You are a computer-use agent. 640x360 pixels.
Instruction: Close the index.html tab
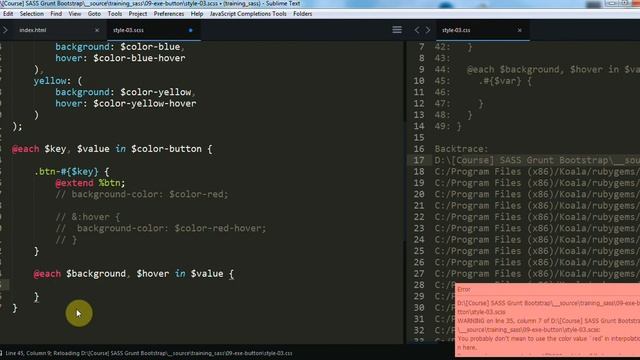pyautogui.click(x=97, y=30)
